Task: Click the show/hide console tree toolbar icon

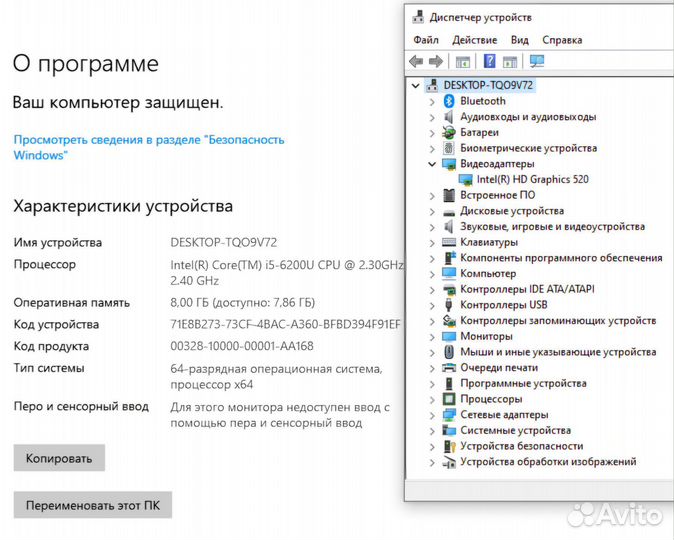Action: coord(463,62)
